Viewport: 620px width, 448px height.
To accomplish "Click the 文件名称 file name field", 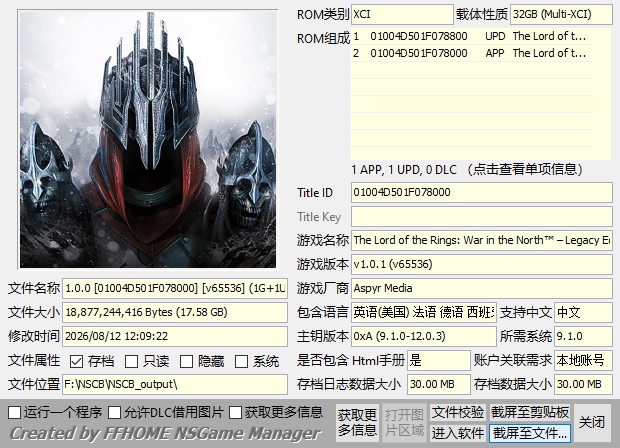I will click(175, 288).
